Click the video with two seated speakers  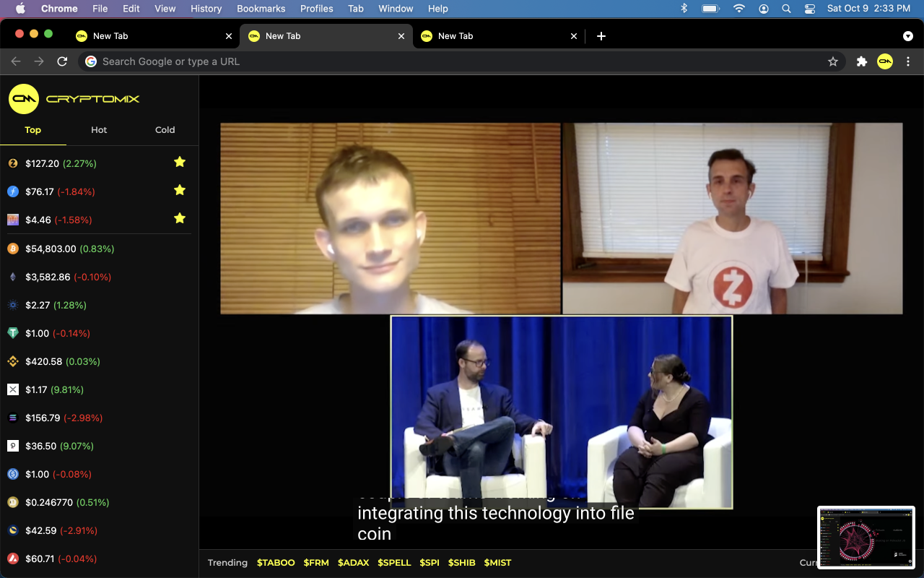(x=562, y=412)
